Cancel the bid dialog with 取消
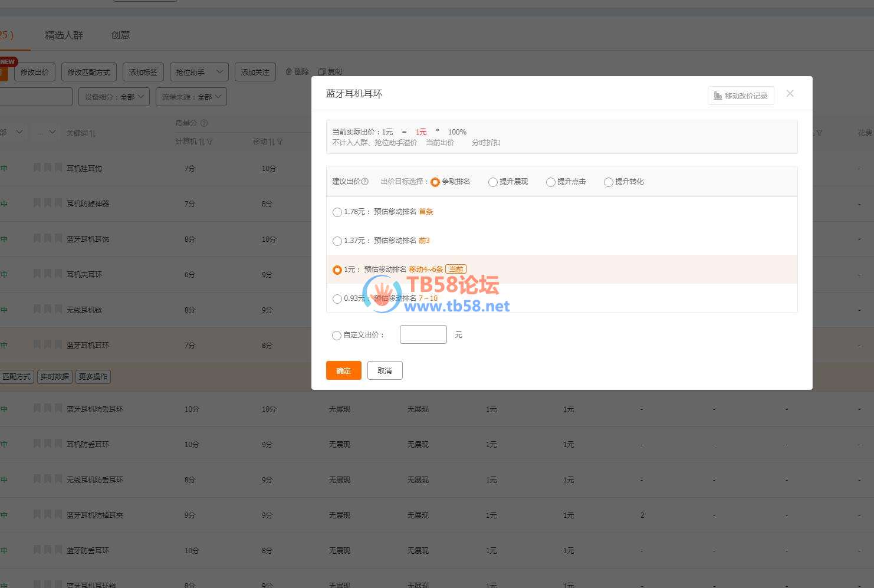 tap(385, 370)
